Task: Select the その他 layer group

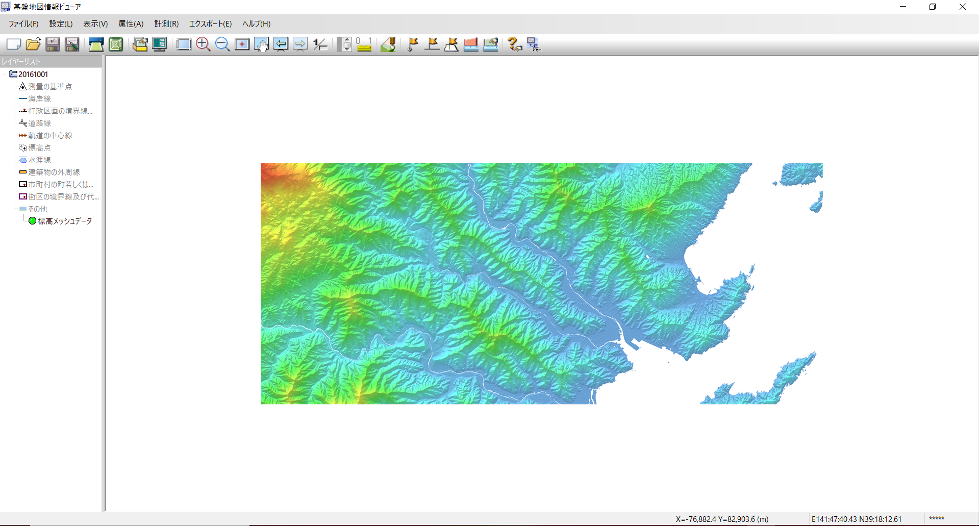Action: pyautogui.click(x=37, y=209)
